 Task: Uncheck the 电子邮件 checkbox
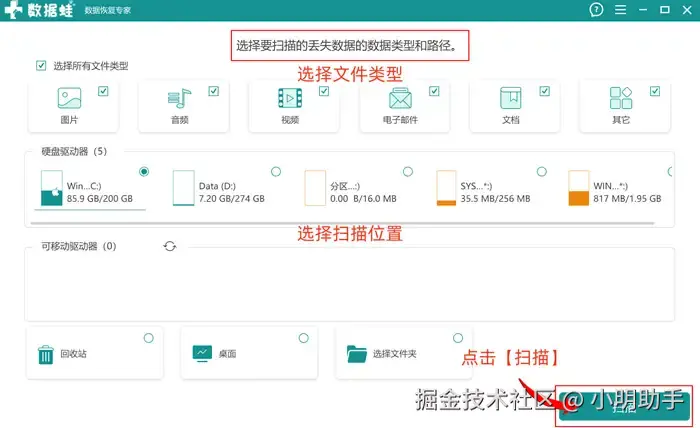(434, 91)
